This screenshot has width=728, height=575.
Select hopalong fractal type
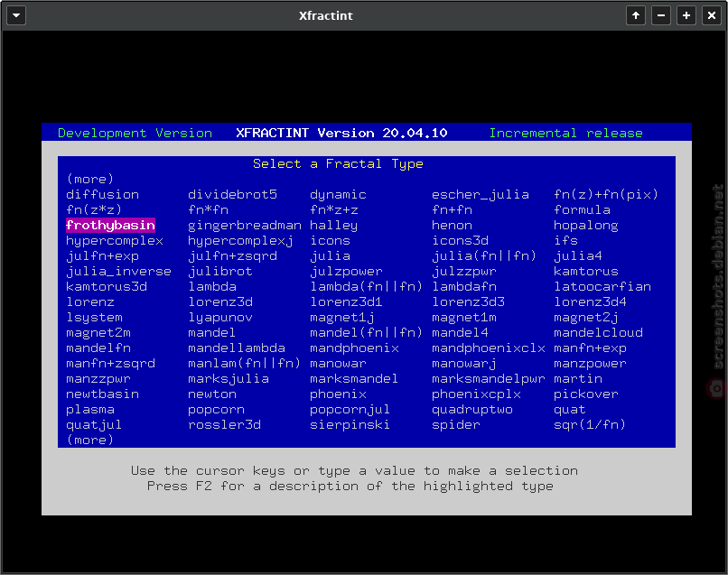click(586, 225)
